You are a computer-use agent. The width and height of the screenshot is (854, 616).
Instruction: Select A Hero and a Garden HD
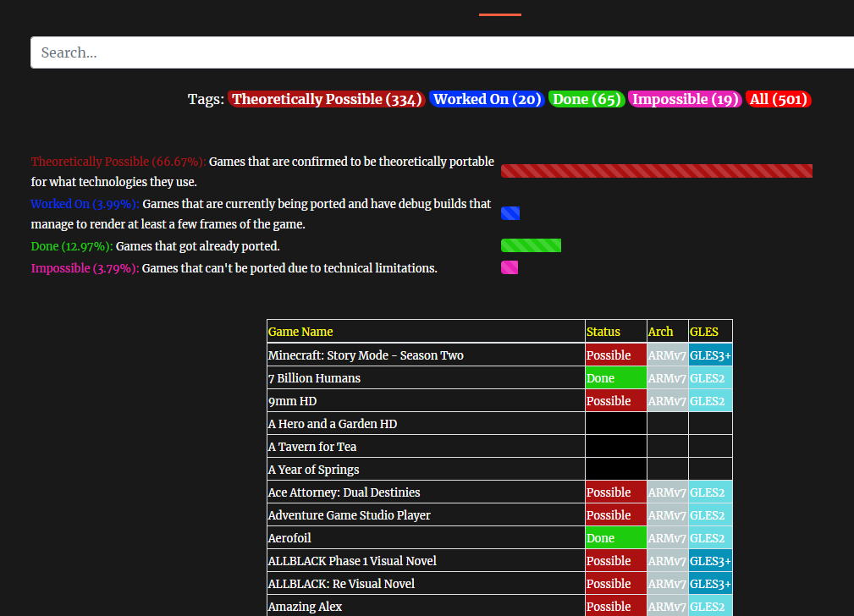(x=333, y=424)
